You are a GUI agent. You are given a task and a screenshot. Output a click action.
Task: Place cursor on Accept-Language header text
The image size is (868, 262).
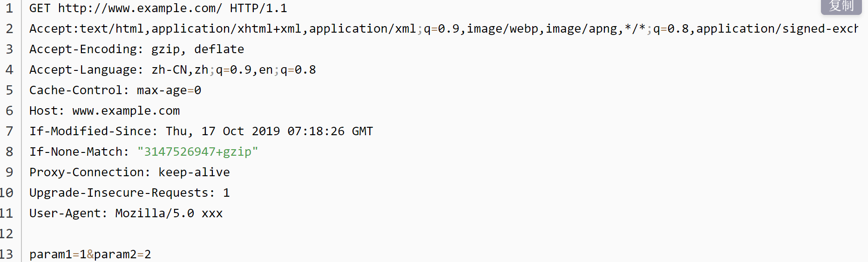pos(83,70)
